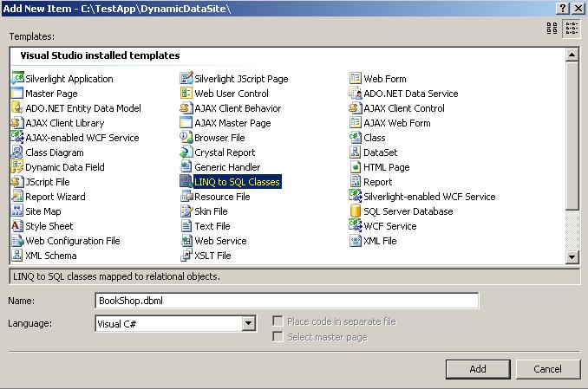Select the AJAX Client Behavior icon
The width and height of the screenshot is (588, 389).
pyautogui.click(x=186, y=108)
